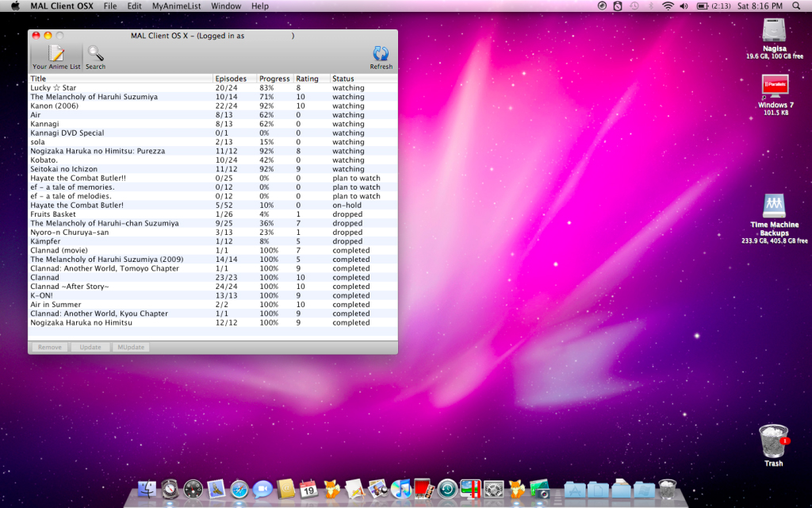The height and width of the screenshot is (508, 812).
Task: Open the MyAnimeList menu
Action: [176, 6]
